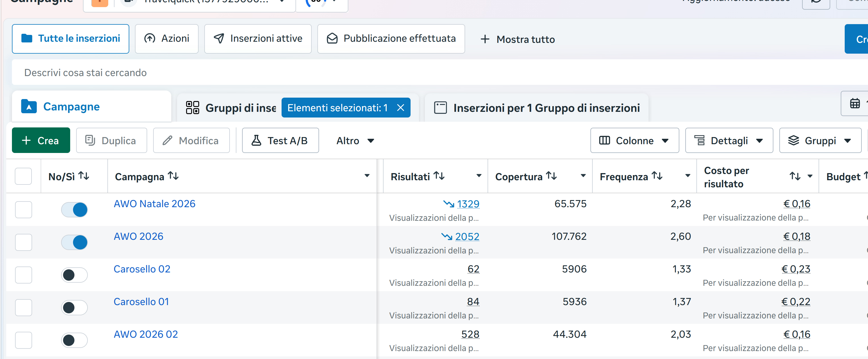Click the Inserzioni tab window icon
The image size is (868, 359).
pos(440,108)
